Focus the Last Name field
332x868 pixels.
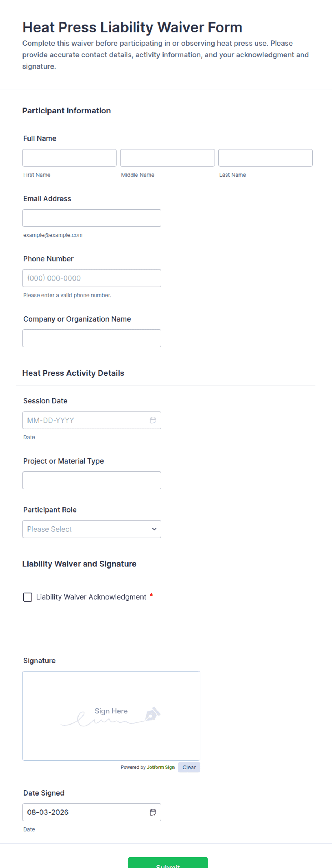pyautogui.click(x=266, y=158)
